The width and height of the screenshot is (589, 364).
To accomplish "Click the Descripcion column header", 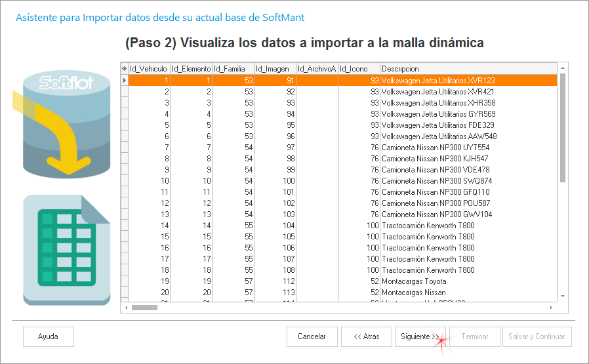I will click(467, 68).
